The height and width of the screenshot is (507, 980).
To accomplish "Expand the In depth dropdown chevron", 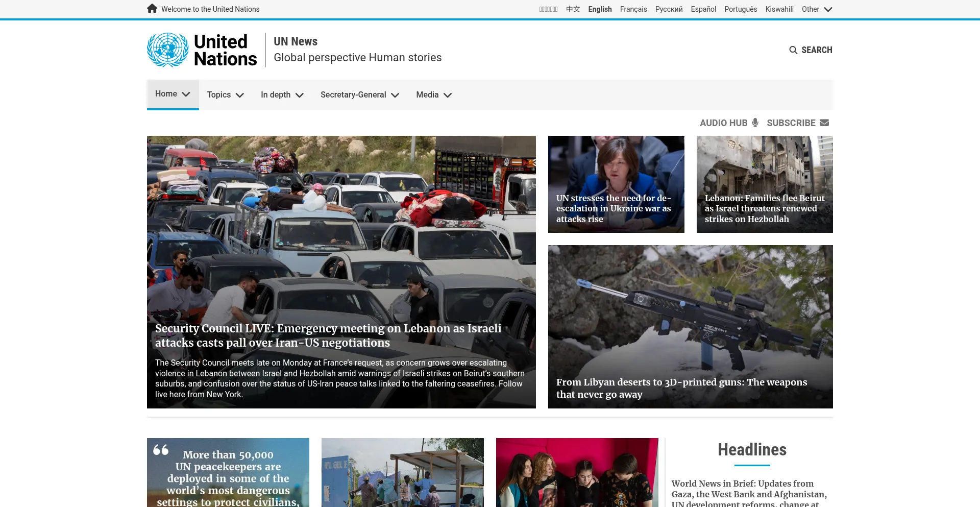I will coord(300,95).
